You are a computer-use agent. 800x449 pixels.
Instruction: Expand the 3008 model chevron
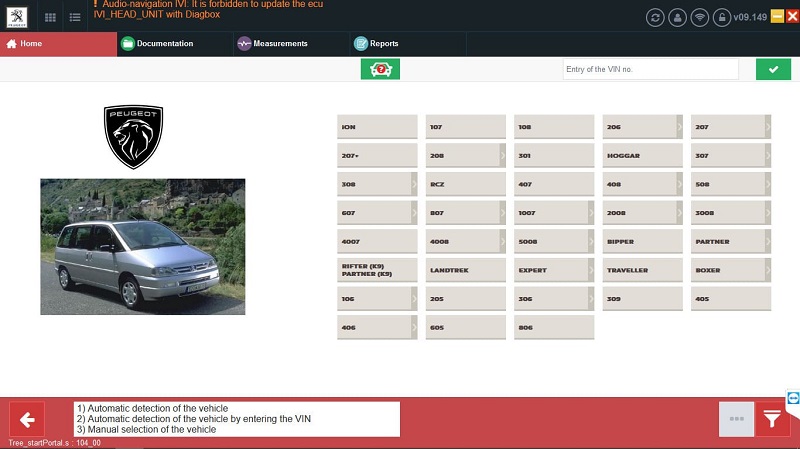click(768, 213)
